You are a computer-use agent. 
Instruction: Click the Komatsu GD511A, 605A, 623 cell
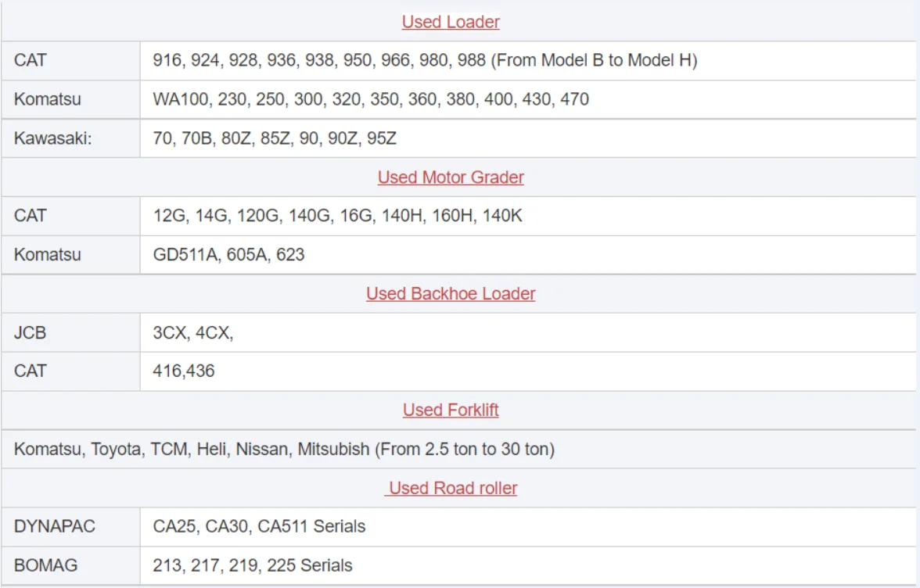click(x=228, y=255)
